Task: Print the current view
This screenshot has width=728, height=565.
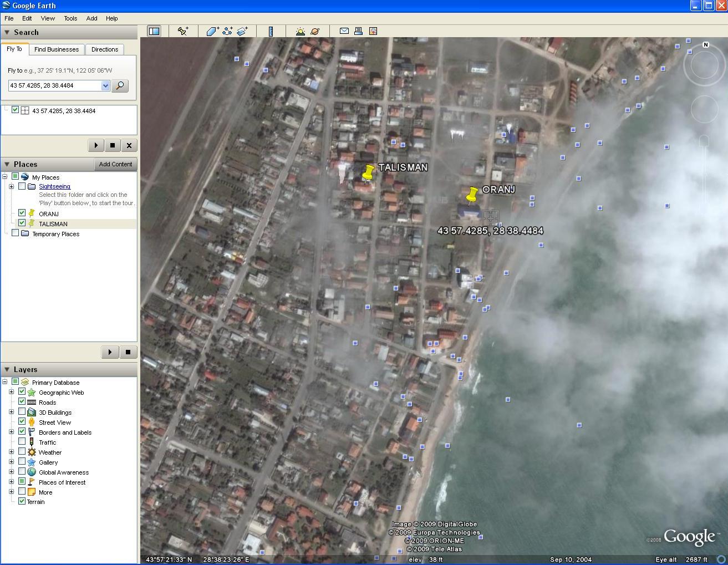Action: coord(358,31)
